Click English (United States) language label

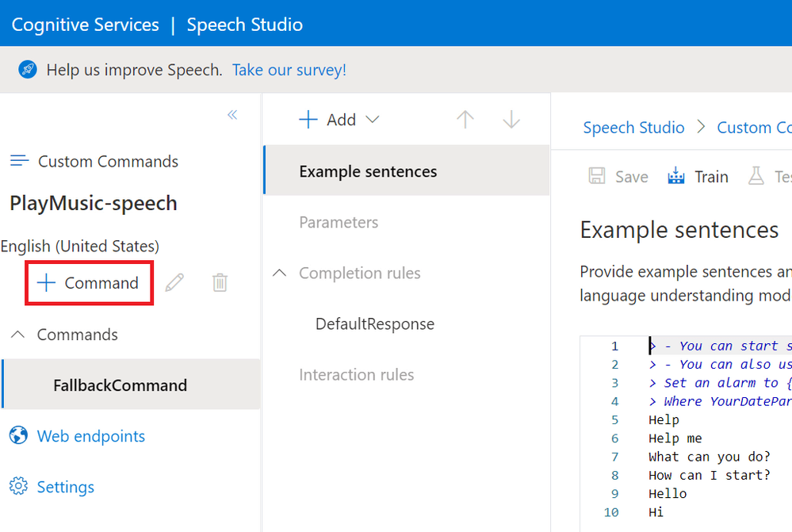tap(80, 246)
